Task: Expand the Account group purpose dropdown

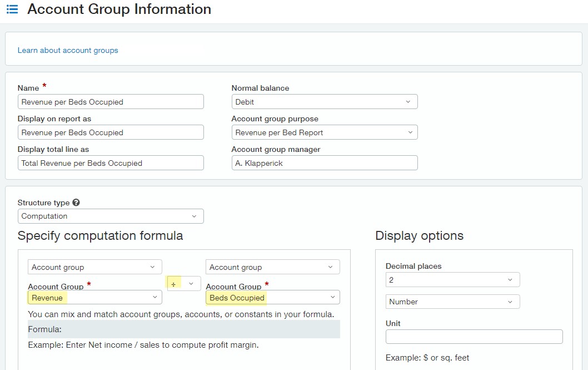Action: click(x=324, y=132)
